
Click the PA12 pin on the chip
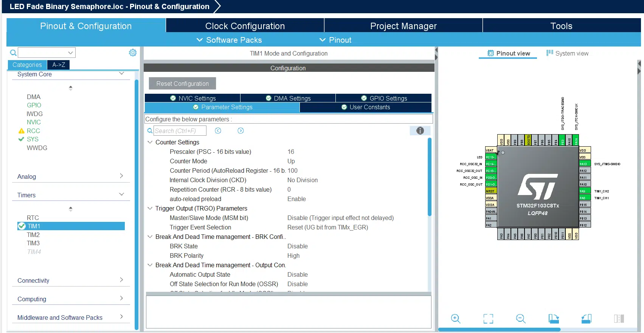(x=585, y=171)
